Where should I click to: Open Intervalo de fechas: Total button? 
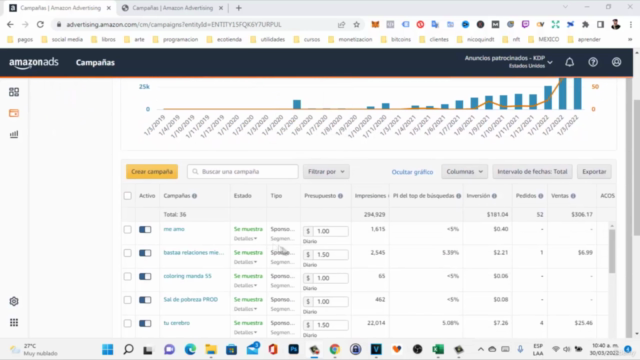click(x=532, y=172)
